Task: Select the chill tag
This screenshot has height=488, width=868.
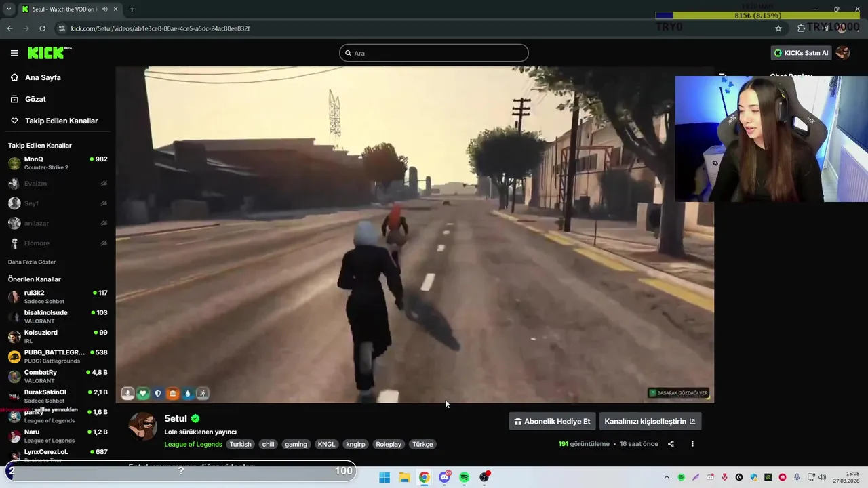Action: click(269, 444)
